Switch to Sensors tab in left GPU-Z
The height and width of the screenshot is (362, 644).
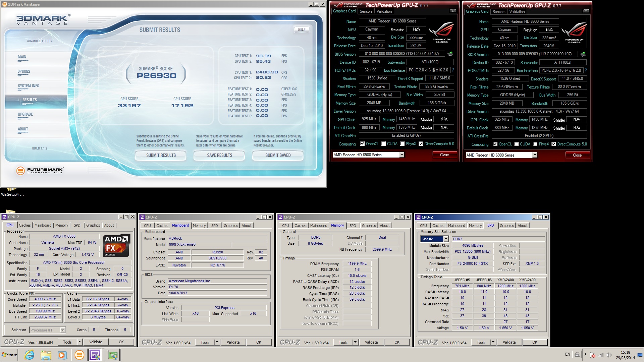[366, 11]
